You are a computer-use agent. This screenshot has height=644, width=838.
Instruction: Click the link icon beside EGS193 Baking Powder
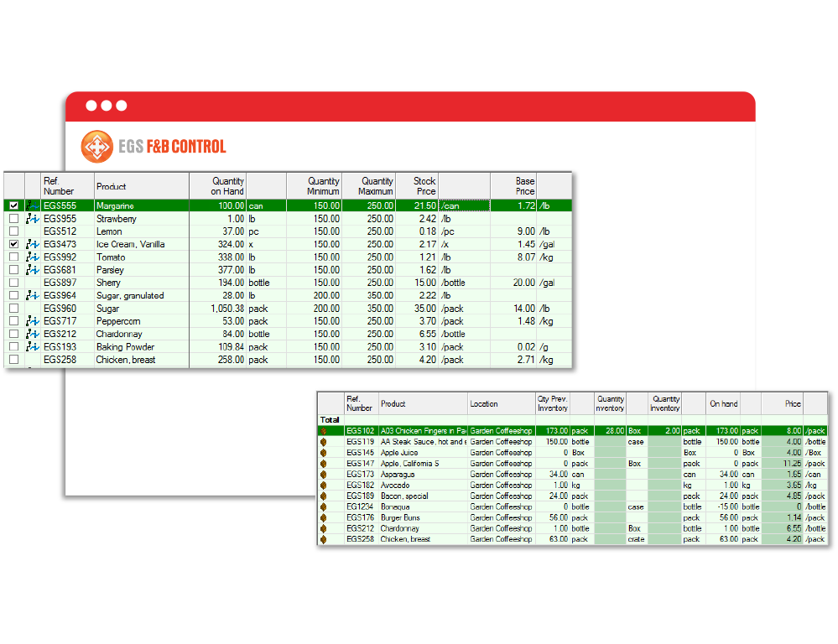pyautogui.click(x=33, y=347)
